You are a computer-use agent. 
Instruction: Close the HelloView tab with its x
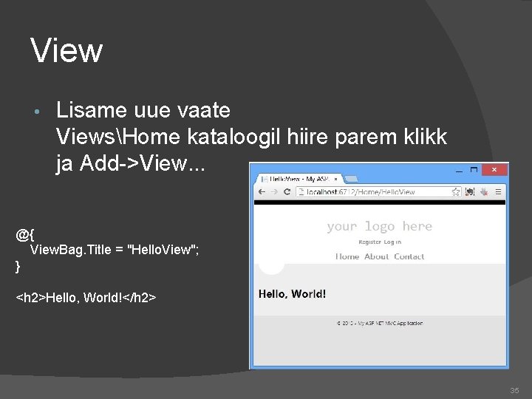pos(336,179)
